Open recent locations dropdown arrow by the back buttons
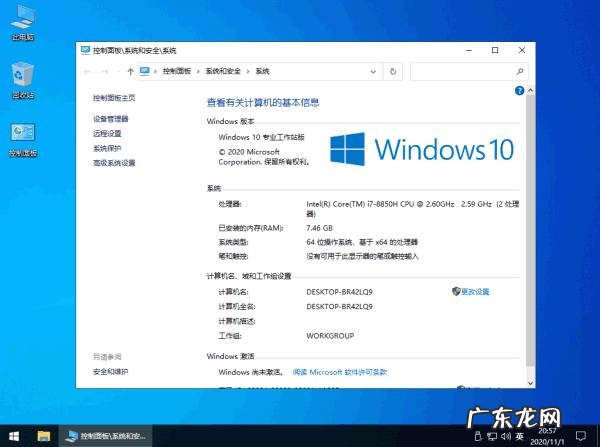Screen dimensions: 600x447 (x=118, y=72)
